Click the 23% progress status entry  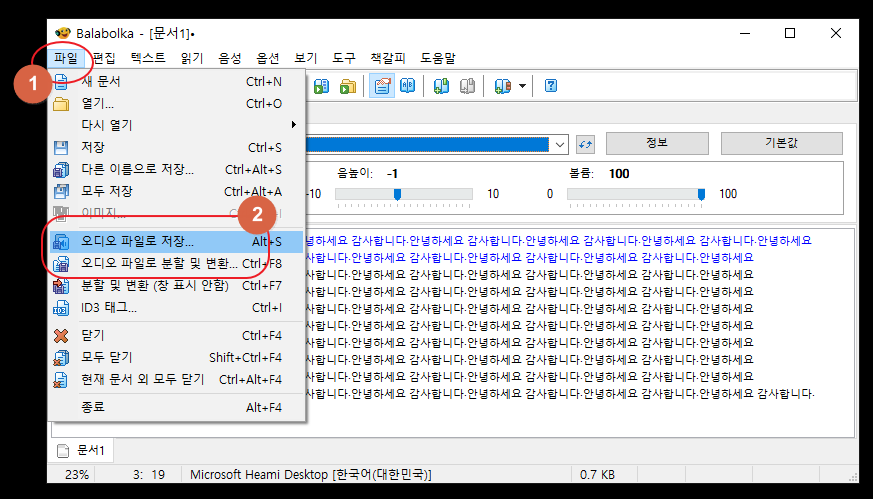pyautogui.click(x=76, y=474)
